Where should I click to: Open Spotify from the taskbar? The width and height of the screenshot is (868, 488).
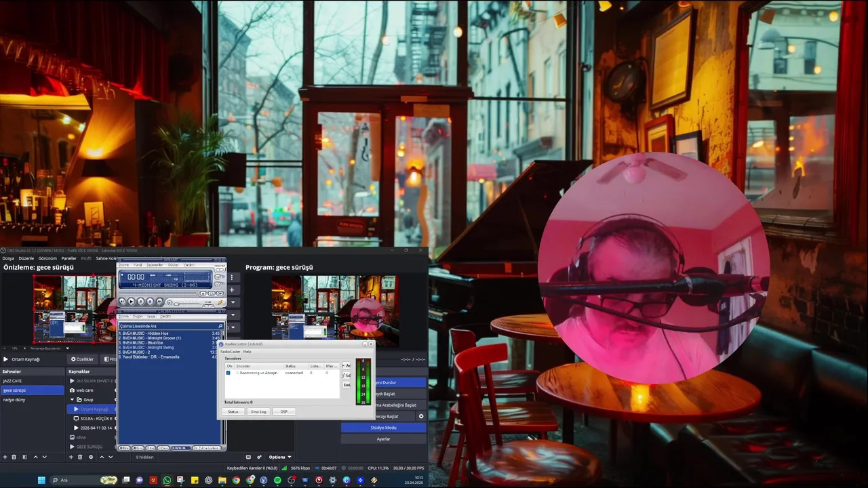point(277,480)
